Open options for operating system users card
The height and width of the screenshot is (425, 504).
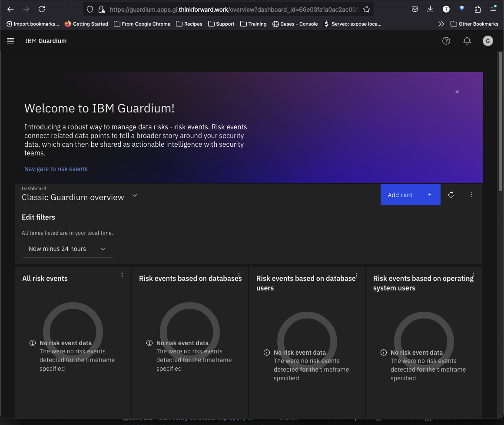click(x=473, y=275)
